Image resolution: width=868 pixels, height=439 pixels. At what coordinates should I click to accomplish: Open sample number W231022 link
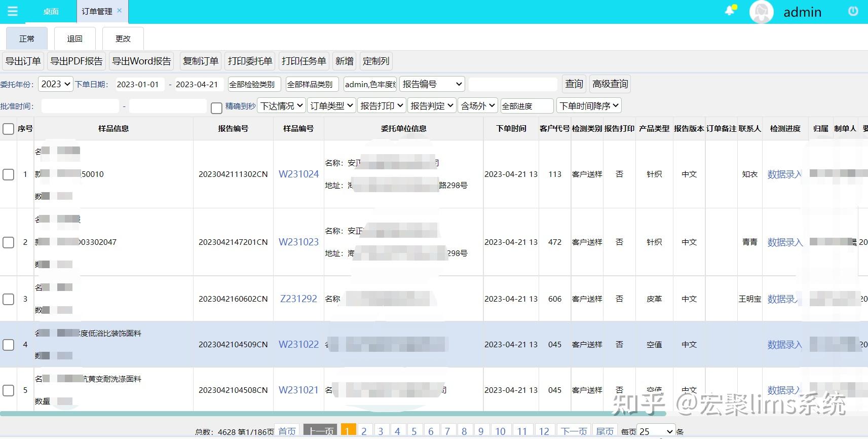point(299,344)
